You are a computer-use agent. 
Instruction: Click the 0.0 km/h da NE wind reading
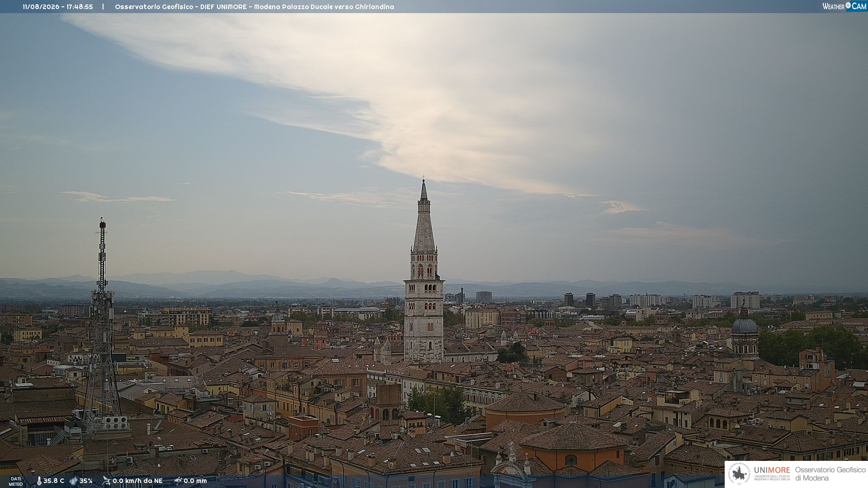coord(137,481)
